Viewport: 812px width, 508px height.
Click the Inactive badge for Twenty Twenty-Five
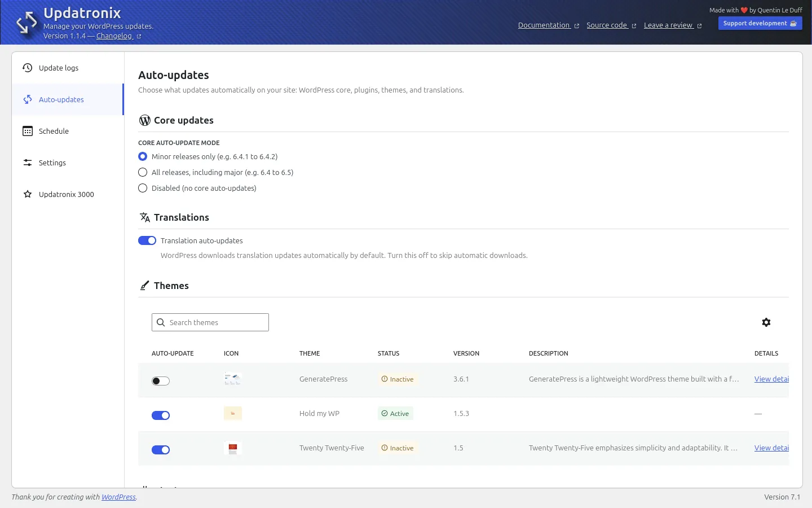398,448
